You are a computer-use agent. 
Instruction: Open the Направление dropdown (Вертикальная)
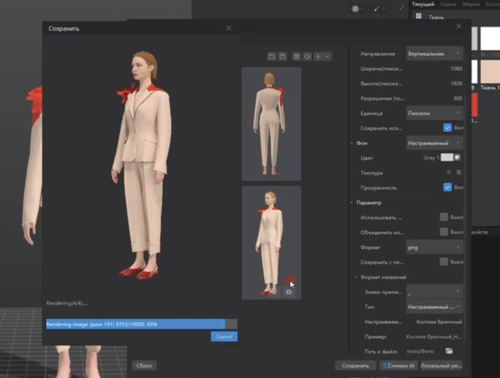click(434, 53)
